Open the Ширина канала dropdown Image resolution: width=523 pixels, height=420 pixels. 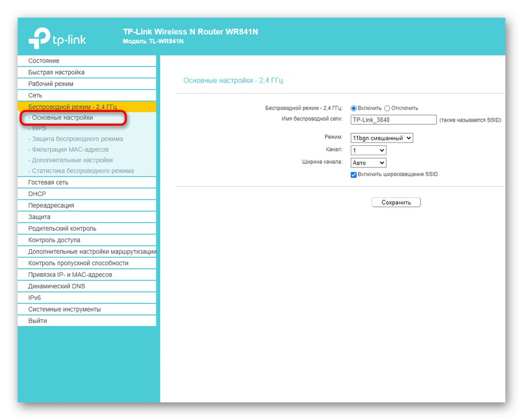coord(368,163)
